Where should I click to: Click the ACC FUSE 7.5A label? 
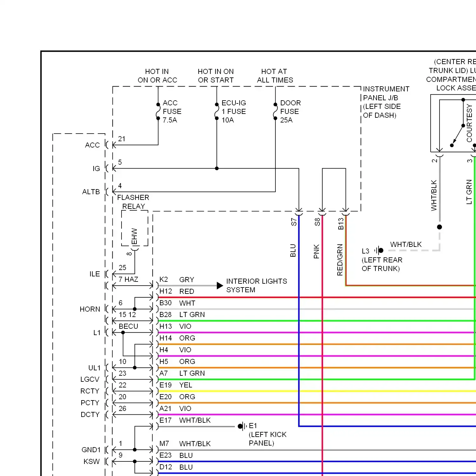click(x=172, y=111)
